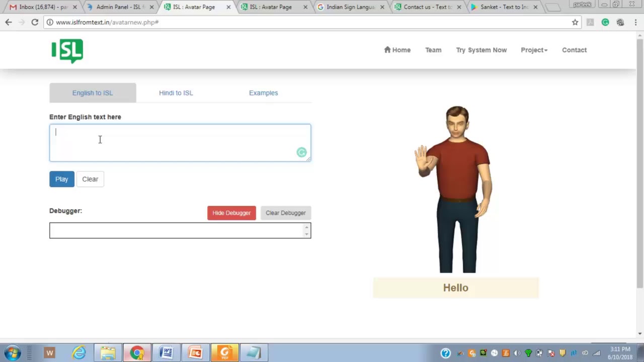Open the Contact navigation link
644x362 pixels.
click(574, 50)
